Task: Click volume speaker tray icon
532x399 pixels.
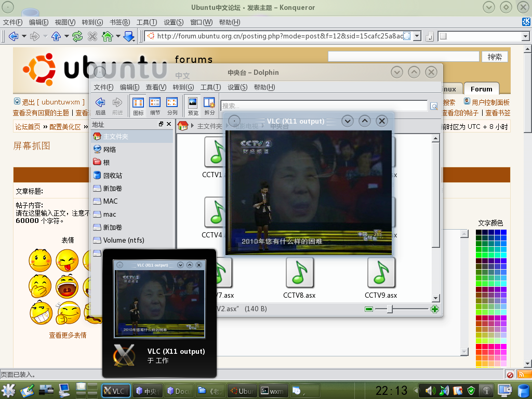Action: coord(430,391)
